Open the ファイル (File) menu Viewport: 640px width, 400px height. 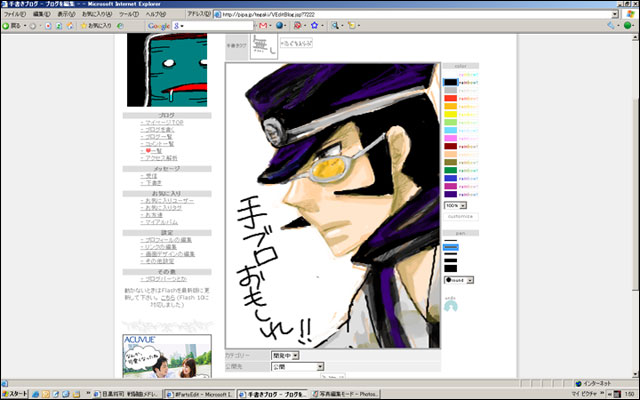15,14
